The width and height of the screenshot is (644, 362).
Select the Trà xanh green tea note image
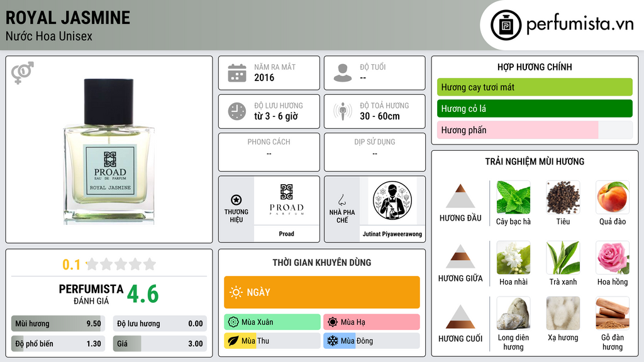(x=563, y=258)
